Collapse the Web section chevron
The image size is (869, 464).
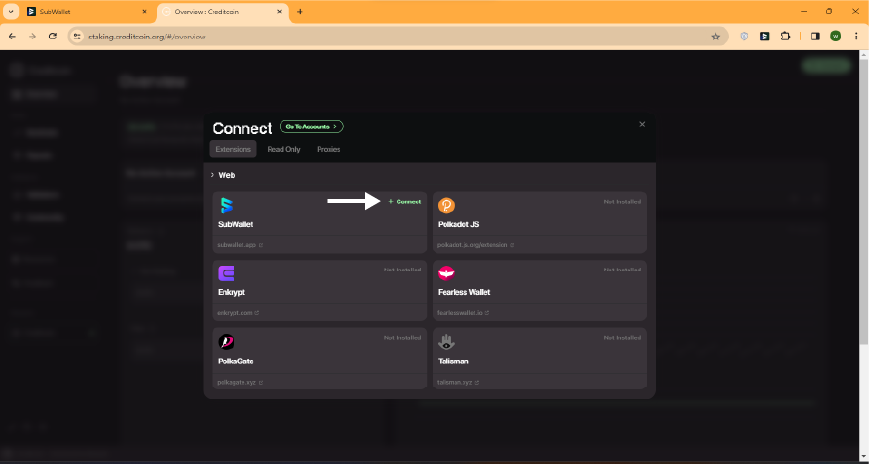[212, 175]
